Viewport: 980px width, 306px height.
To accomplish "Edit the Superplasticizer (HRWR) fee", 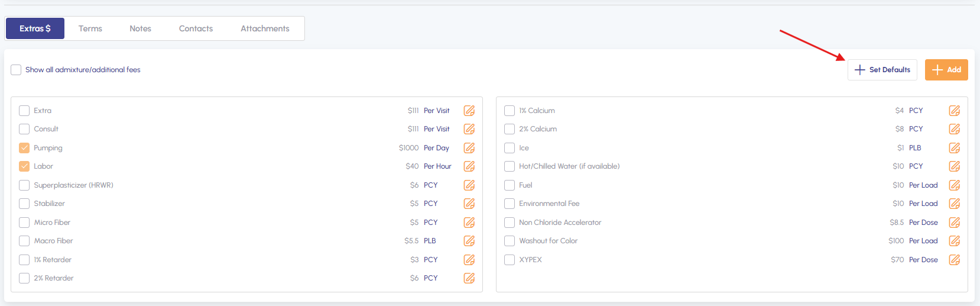I will click(x=469, y=185).
